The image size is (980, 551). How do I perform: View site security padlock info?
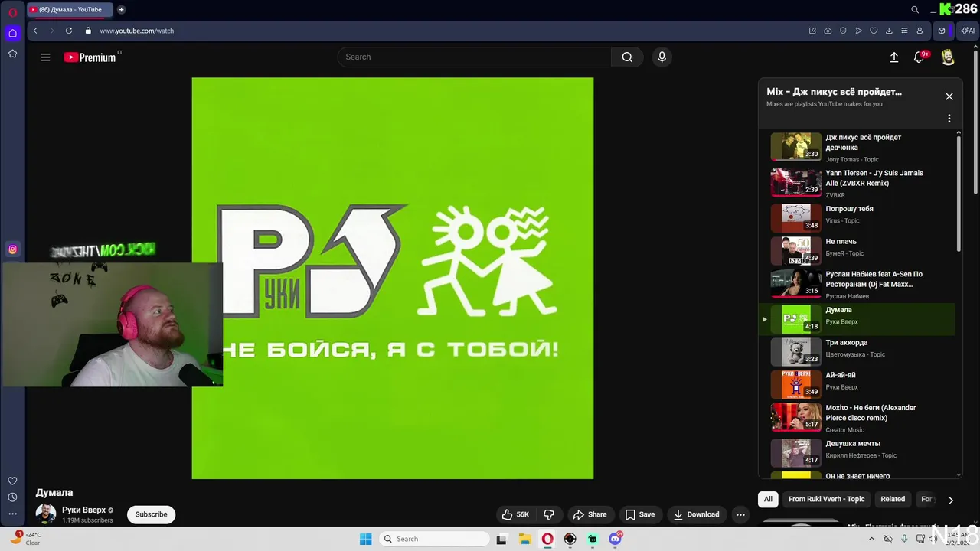pos(88,31)
